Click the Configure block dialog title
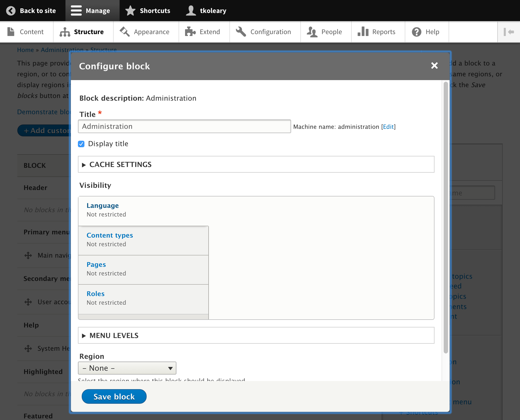 (x=114, y=66)
